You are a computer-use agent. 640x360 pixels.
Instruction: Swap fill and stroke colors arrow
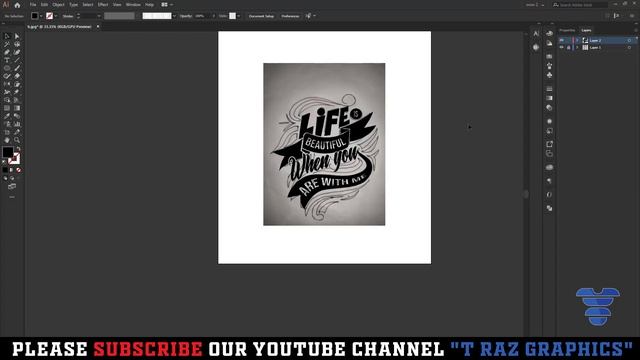tap(18, 149)
